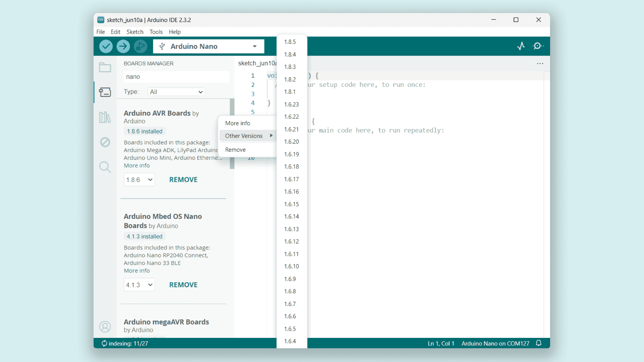Viewport: 644px width, 362px height.
Task: Click the Verify checkmark button
Action: tap(106, 46)
